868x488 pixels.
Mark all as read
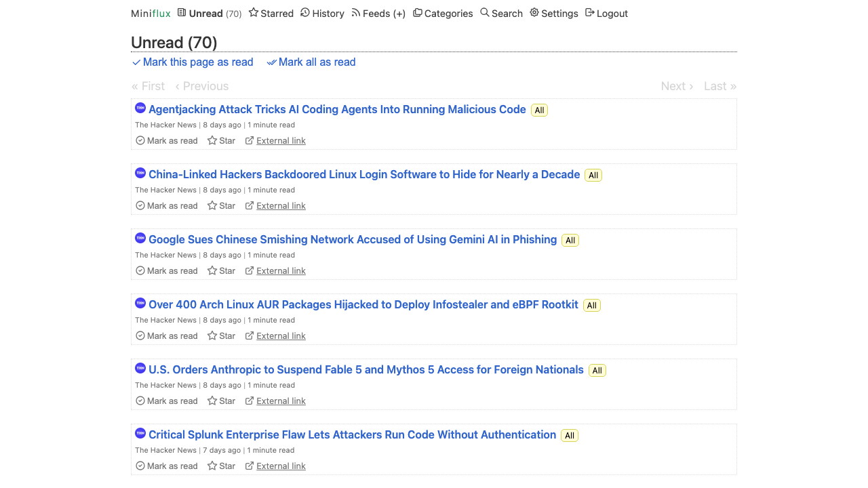(311, 62)
